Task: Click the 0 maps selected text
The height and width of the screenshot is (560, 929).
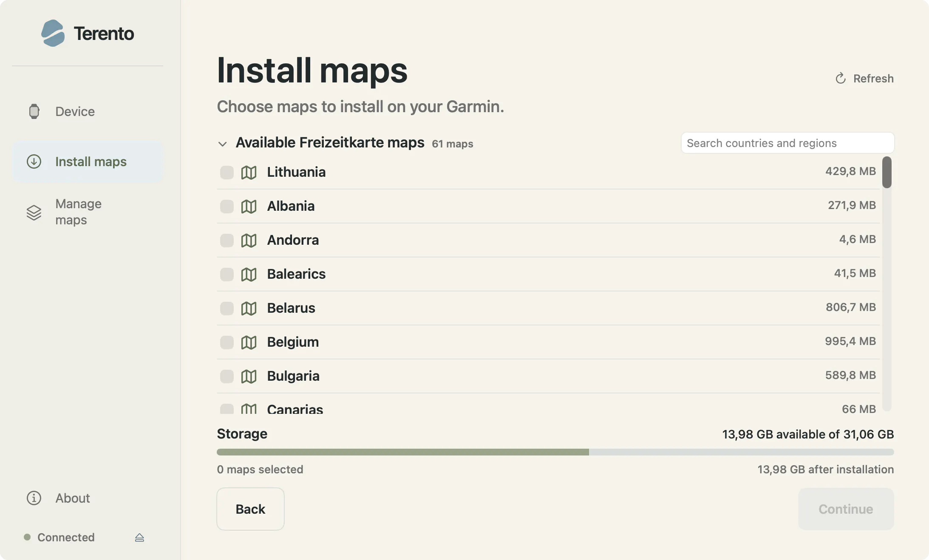Action: (260, 469)
